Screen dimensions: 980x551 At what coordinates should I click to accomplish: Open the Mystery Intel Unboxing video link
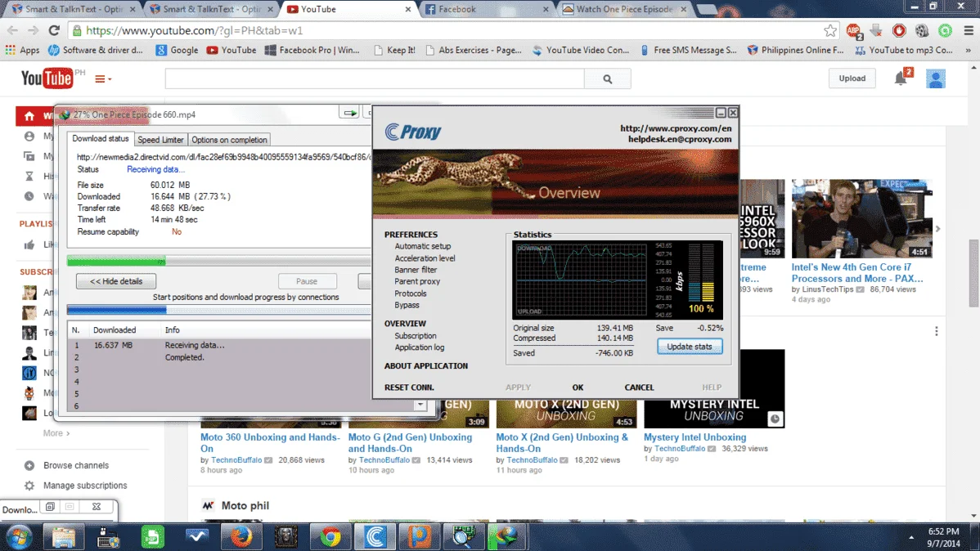[695, 437]
